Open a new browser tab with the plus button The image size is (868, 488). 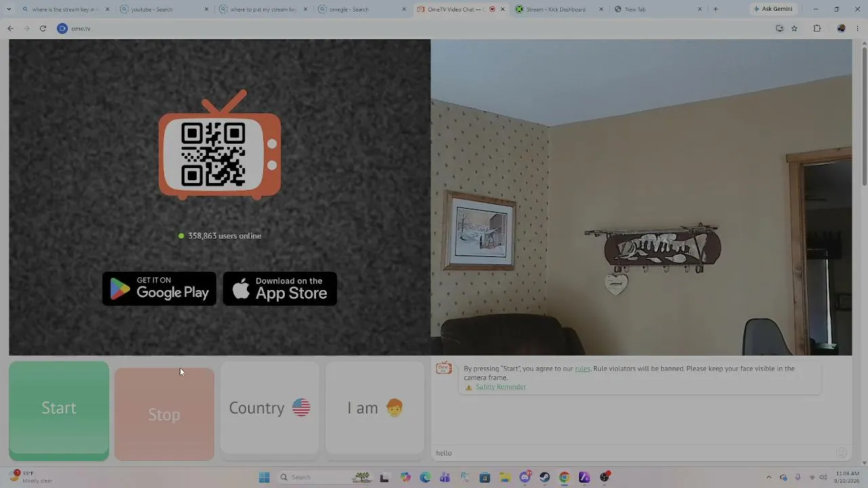click(x=715, y=9)
